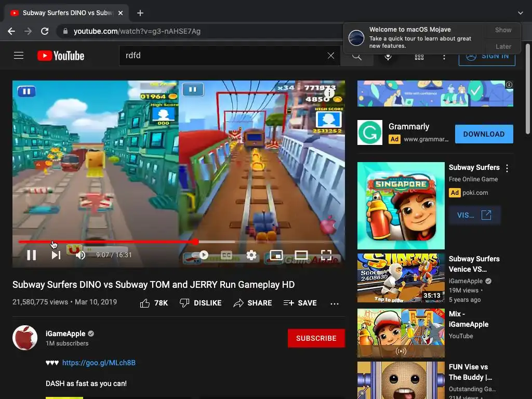Click Show on macOS Mojave notification
The image size is (532, 399).
(503, 30)
